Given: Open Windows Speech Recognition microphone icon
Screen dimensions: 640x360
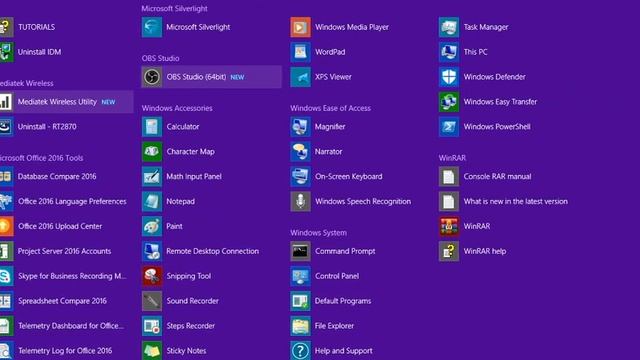Looking at the screenshot, I should coord(300,201).
